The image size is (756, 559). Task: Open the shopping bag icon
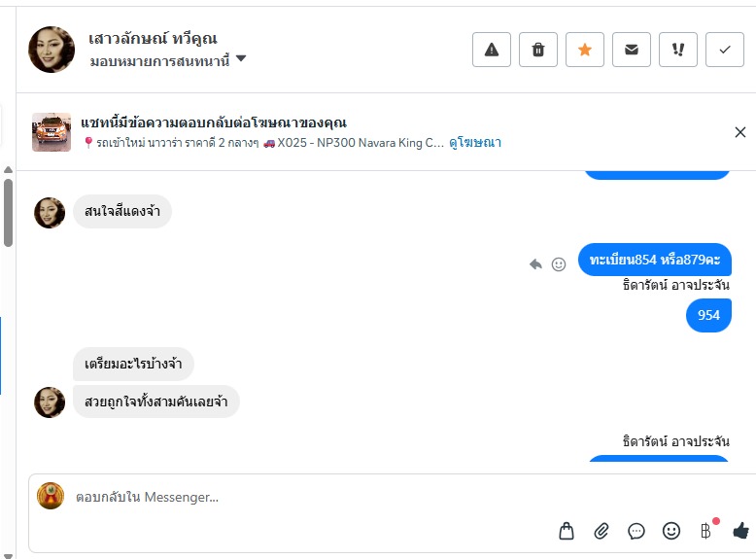click(x=567, y=531)
